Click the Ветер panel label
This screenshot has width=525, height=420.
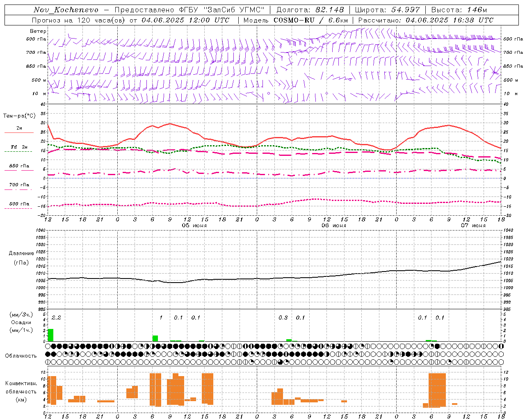tap(38, 31)
